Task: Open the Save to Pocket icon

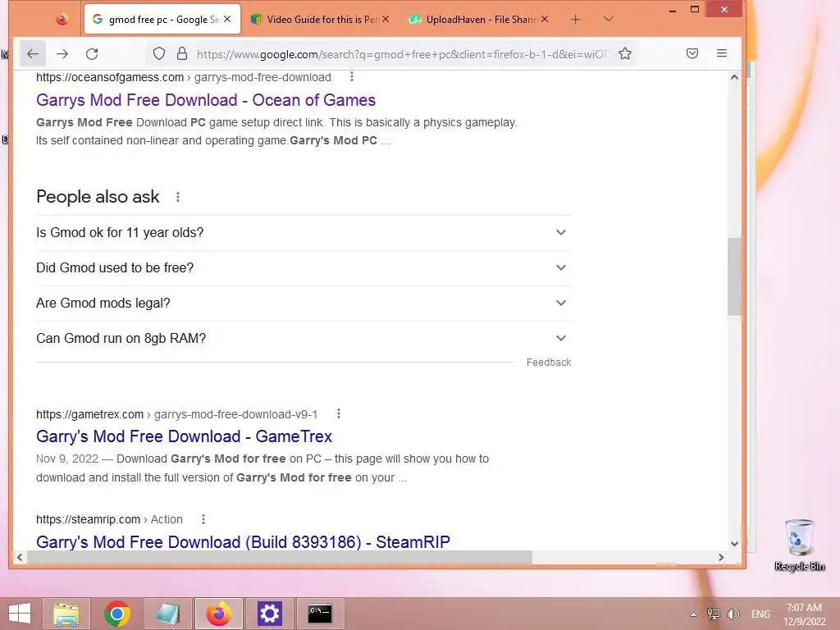Action: (692, 53)
